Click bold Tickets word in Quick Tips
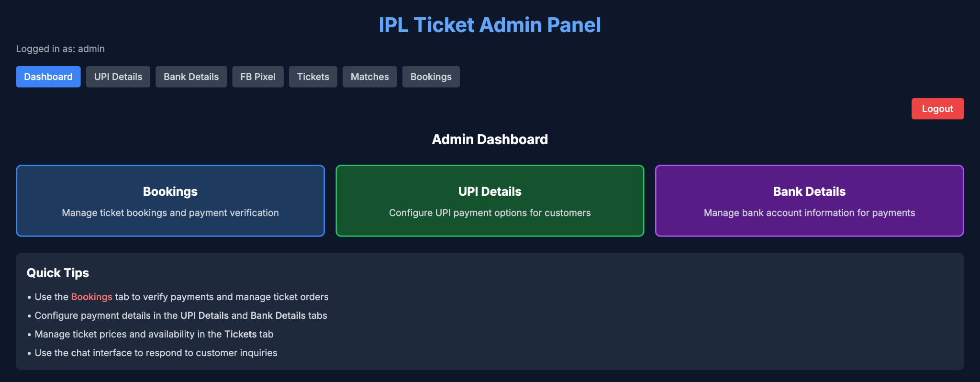This screenshot has width=980, height=382. [x=241, y=334]
